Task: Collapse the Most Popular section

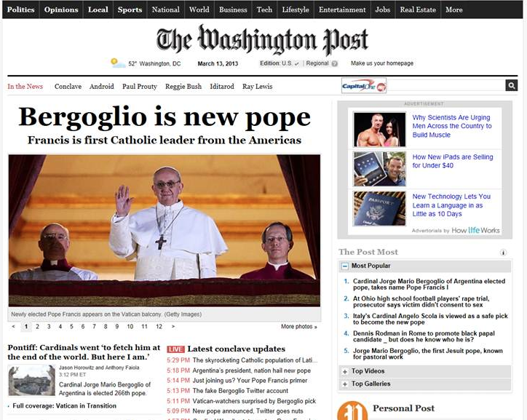Action: click(x=345, y=266)
